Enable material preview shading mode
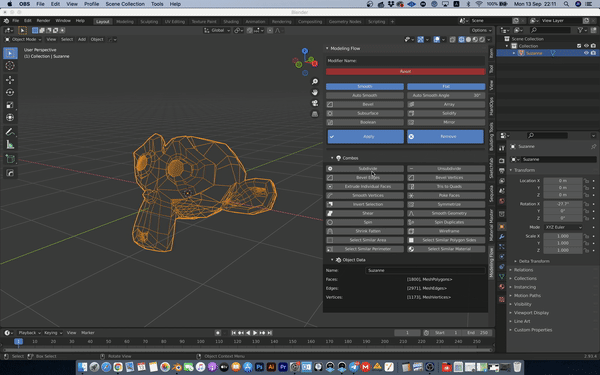The width and height of the screenshot is (600, 375). pyautogui.click(x=475, y=39)
